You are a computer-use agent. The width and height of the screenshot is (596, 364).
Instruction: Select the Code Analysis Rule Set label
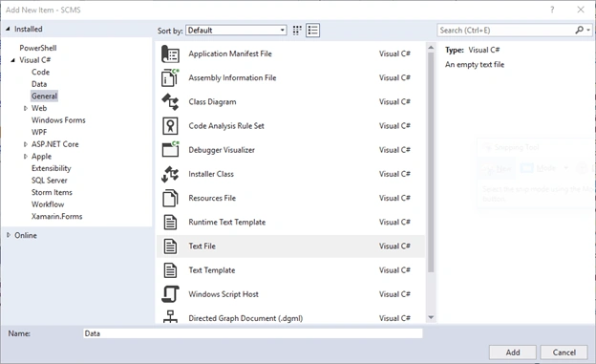click(226, 126)
